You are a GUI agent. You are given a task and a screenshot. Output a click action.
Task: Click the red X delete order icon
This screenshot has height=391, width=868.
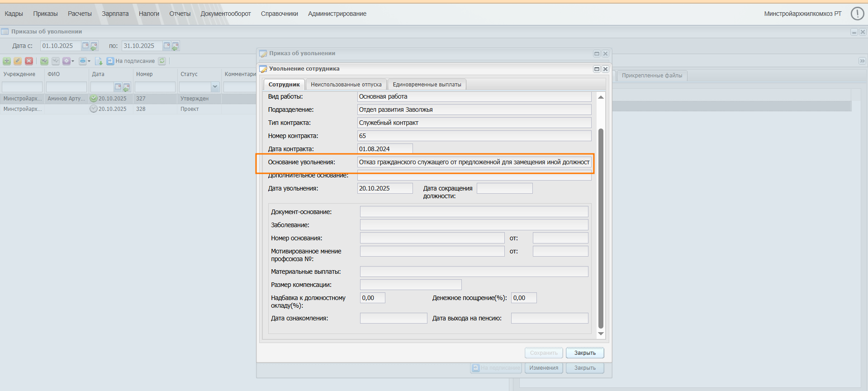(x=29, y=61)
